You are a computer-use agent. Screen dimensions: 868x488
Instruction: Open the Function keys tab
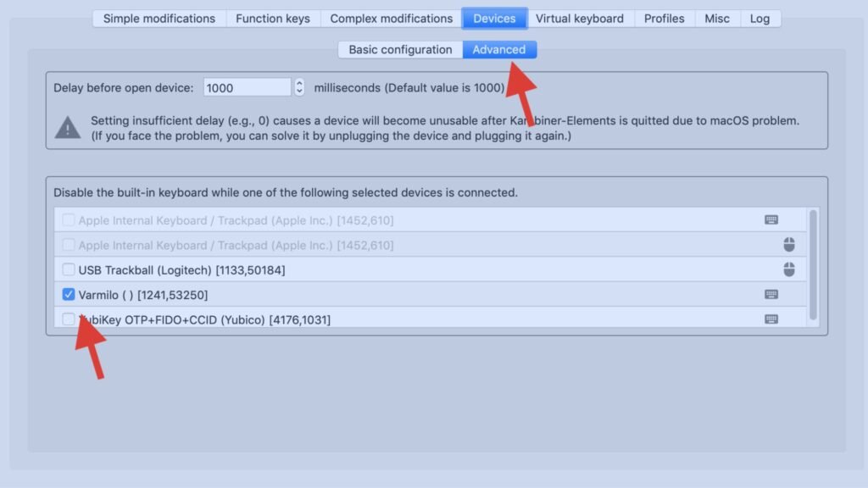click(273, 18)
